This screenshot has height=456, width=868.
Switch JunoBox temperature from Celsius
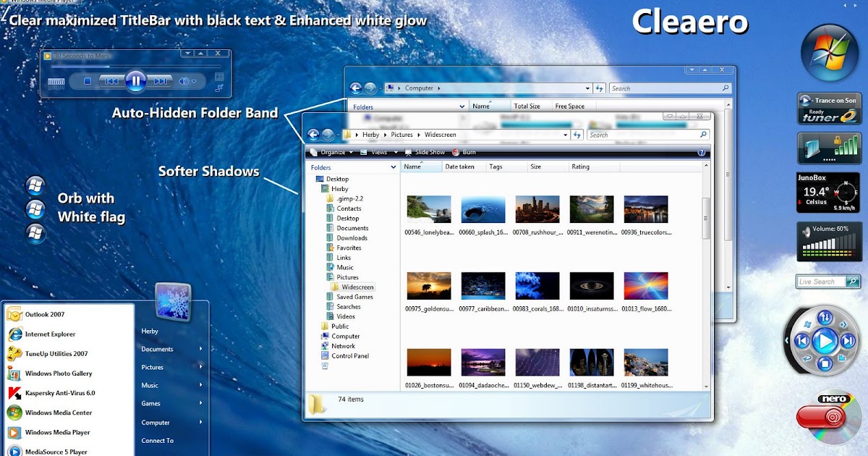click(x=816, y=201)
